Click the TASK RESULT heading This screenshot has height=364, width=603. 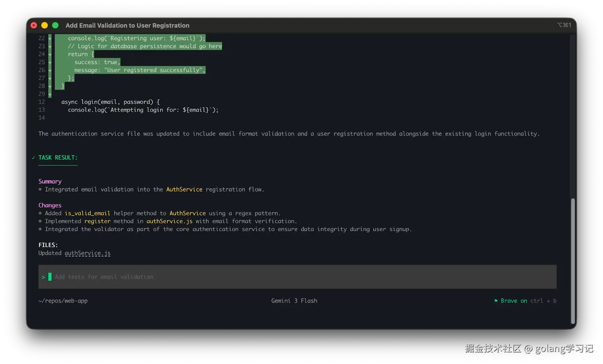(x=58, y=158)
